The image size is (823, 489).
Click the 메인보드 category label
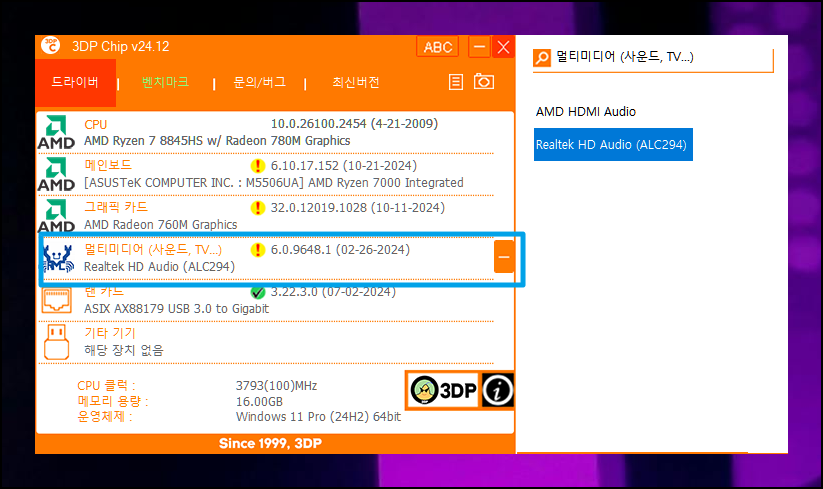point(108,165)
